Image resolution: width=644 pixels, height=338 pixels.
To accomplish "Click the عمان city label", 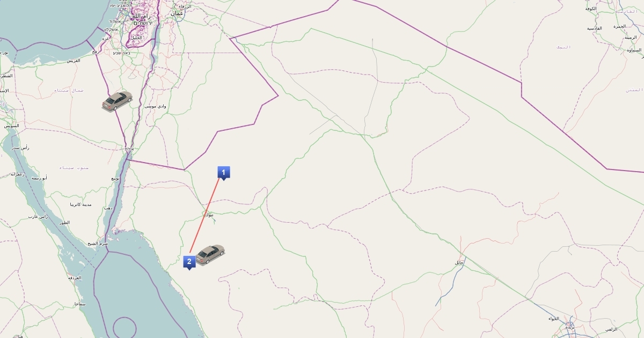I will tap(178, 13).
